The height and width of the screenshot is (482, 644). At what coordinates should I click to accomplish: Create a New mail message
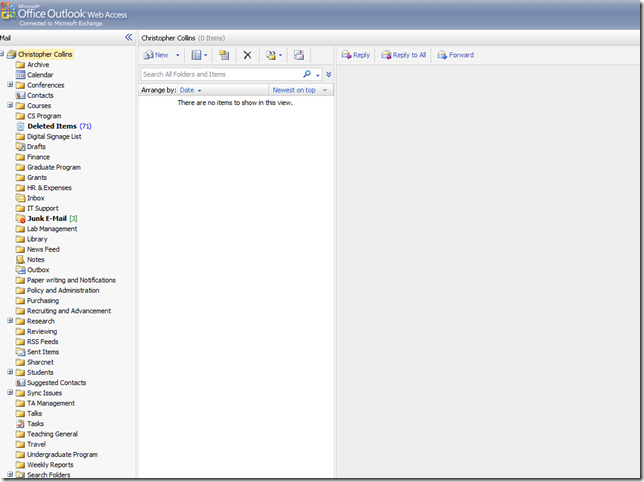tap(156, 55)
